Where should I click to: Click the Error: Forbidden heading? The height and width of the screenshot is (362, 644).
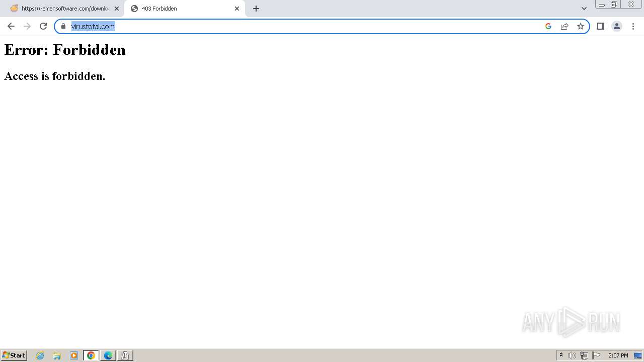point(65,50)
